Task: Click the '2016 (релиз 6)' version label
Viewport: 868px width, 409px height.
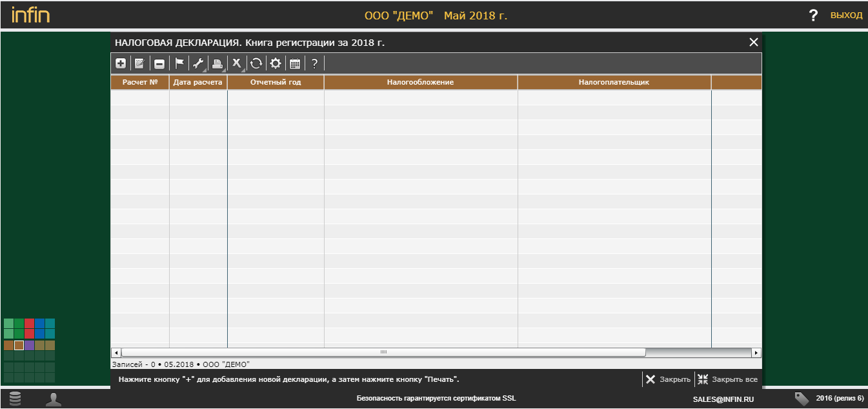Action: [x=840, y=398]
